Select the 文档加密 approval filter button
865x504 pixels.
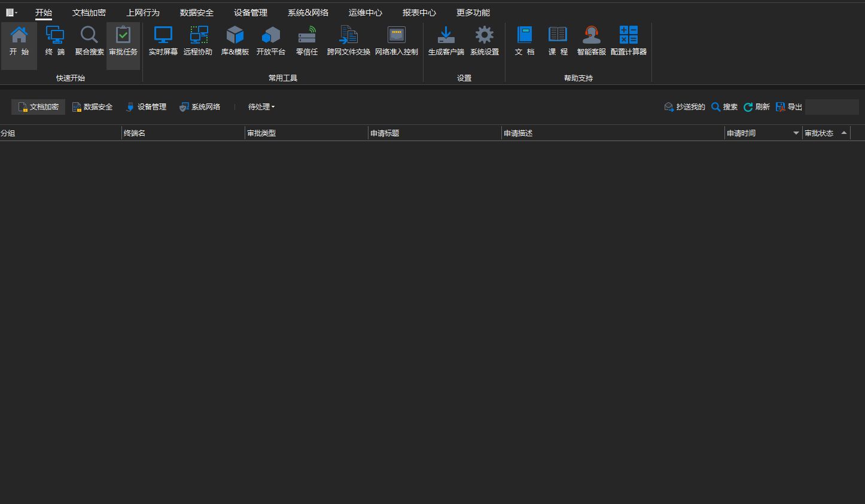click(38, 107)
